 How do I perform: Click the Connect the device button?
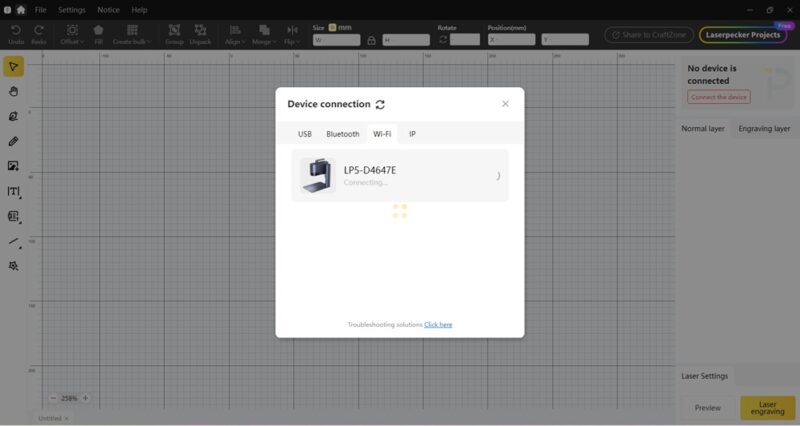[718, 97]
